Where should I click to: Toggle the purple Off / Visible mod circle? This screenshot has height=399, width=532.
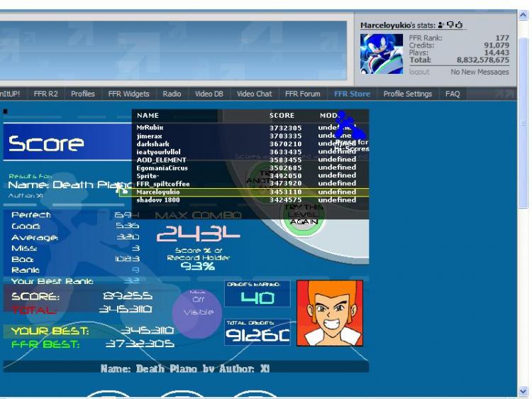(197, 312)
